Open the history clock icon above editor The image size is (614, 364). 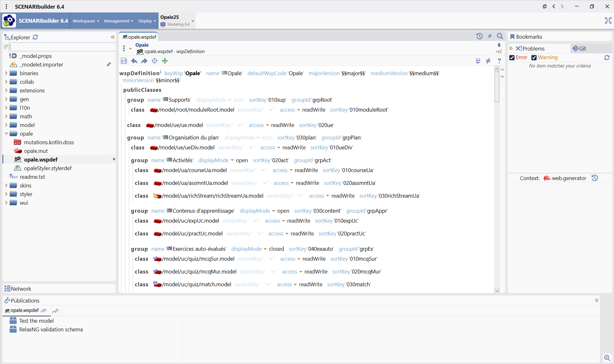(x=479, y=36)
